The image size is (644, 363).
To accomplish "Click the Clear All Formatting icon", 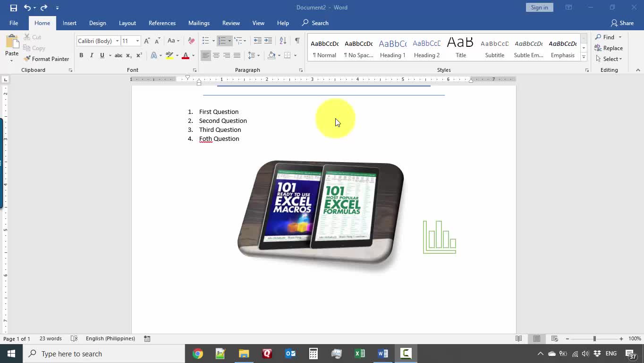I will pyautogui.click(x=191, y=41).
